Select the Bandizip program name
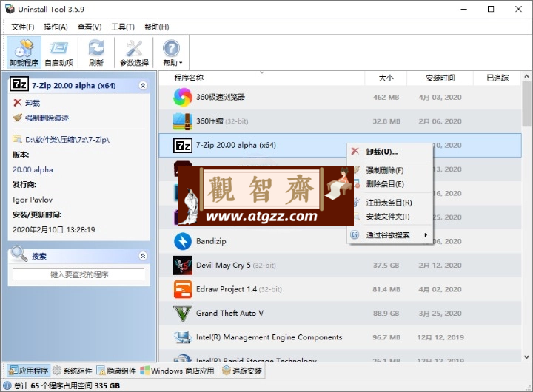This screenshot has width=533, height=392. [211, 241]
